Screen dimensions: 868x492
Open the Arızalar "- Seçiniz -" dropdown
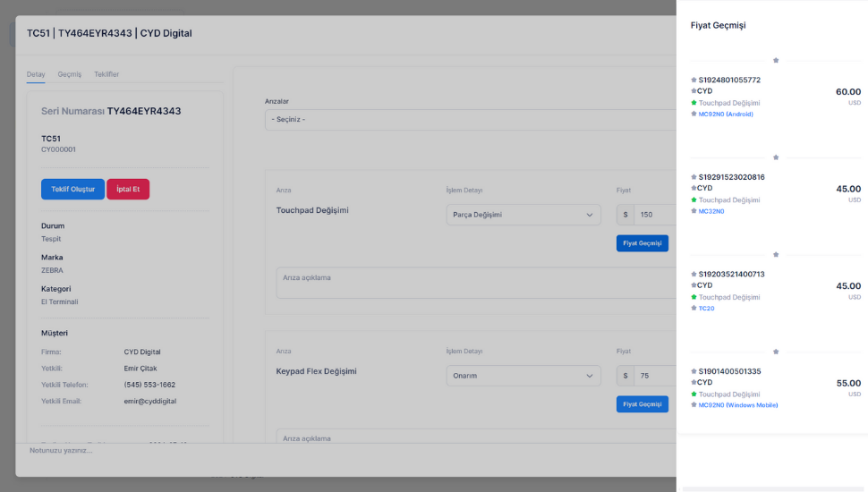coord(470,119)
